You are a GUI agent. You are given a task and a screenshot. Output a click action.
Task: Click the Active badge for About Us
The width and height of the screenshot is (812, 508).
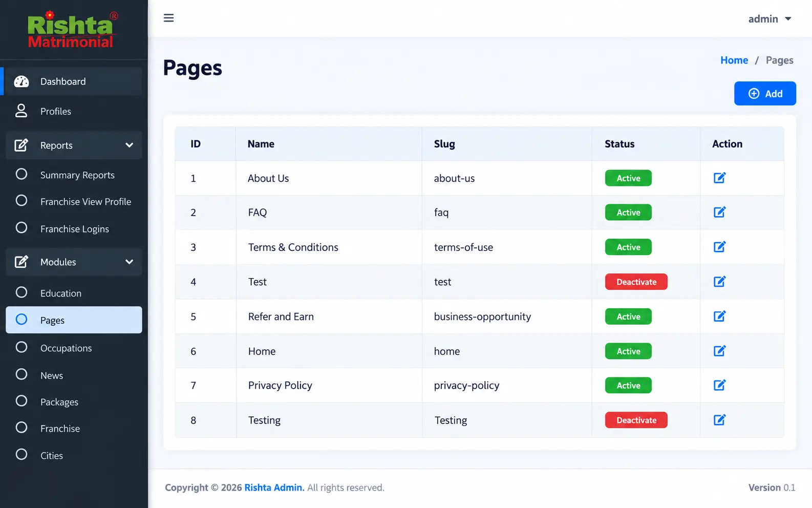[x=628, y=178]
